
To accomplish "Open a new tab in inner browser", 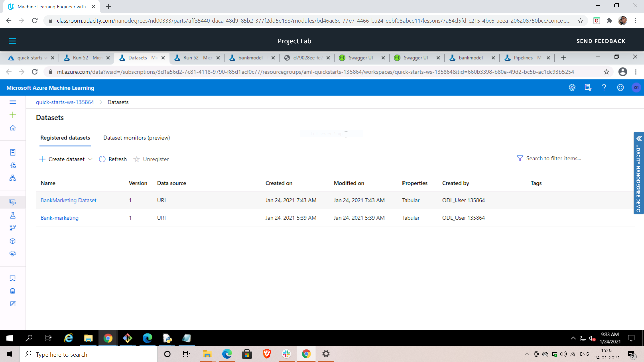I will [x=563, y=58].
